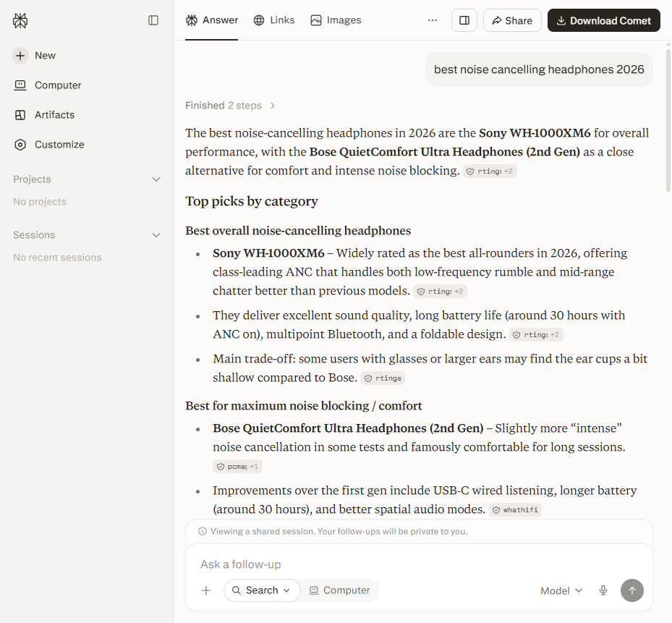Click the info icon beside shared session notice

(x=203, y=531)
